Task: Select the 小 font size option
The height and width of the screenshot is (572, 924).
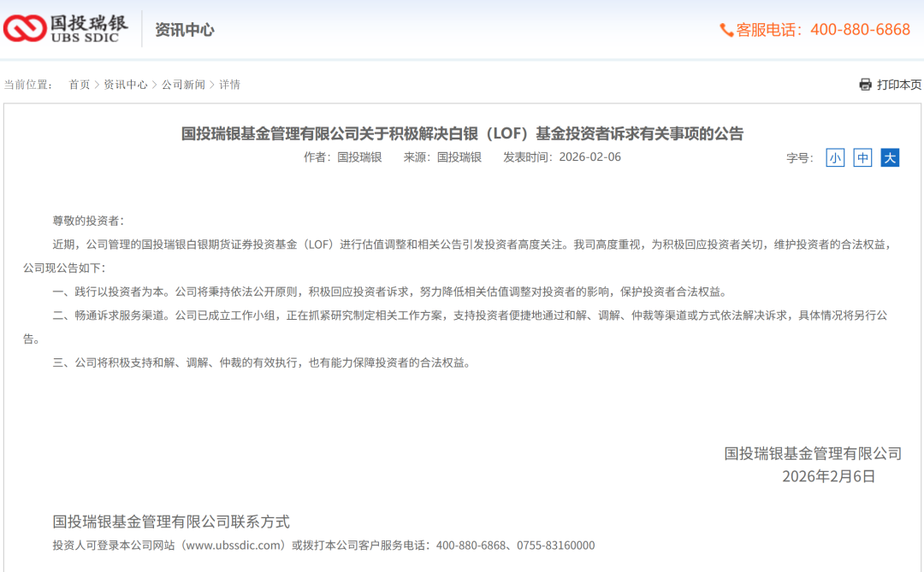Action: point(835,157)
